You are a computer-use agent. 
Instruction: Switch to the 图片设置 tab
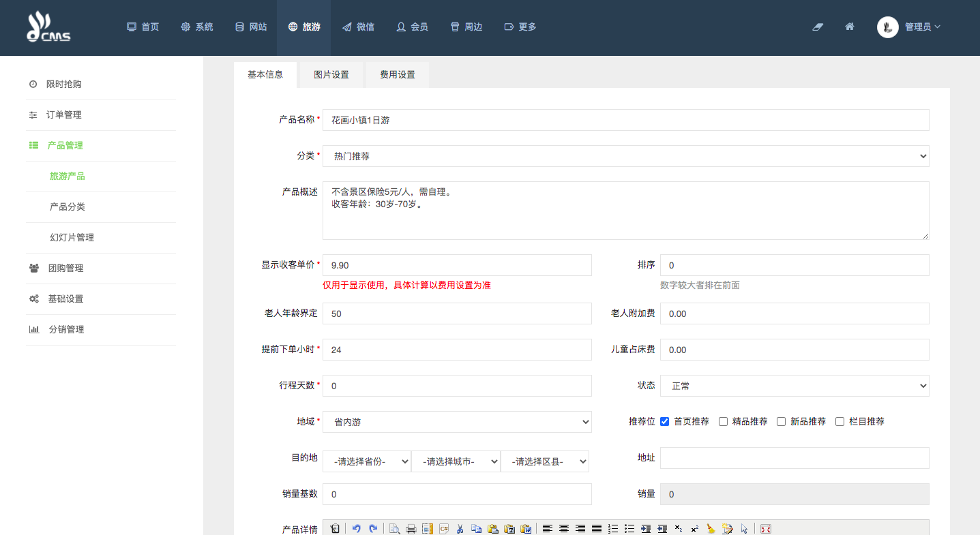click(x=331, y=75)
